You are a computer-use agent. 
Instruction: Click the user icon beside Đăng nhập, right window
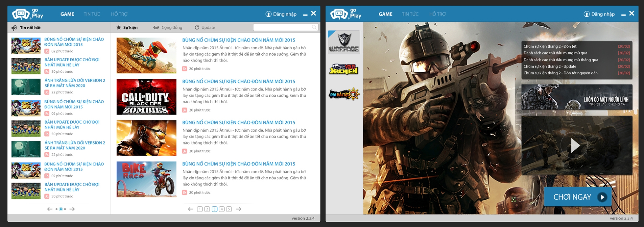[x=586, y=14]
